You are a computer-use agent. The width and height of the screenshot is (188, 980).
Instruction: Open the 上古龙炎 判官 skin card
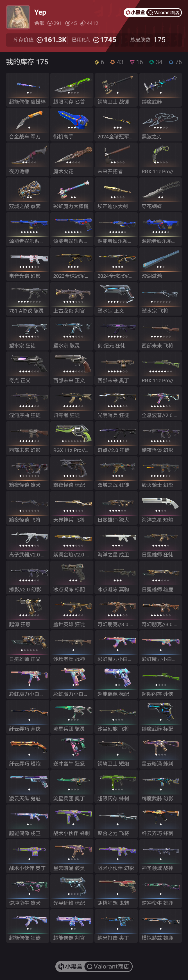(x=72, y=299)
